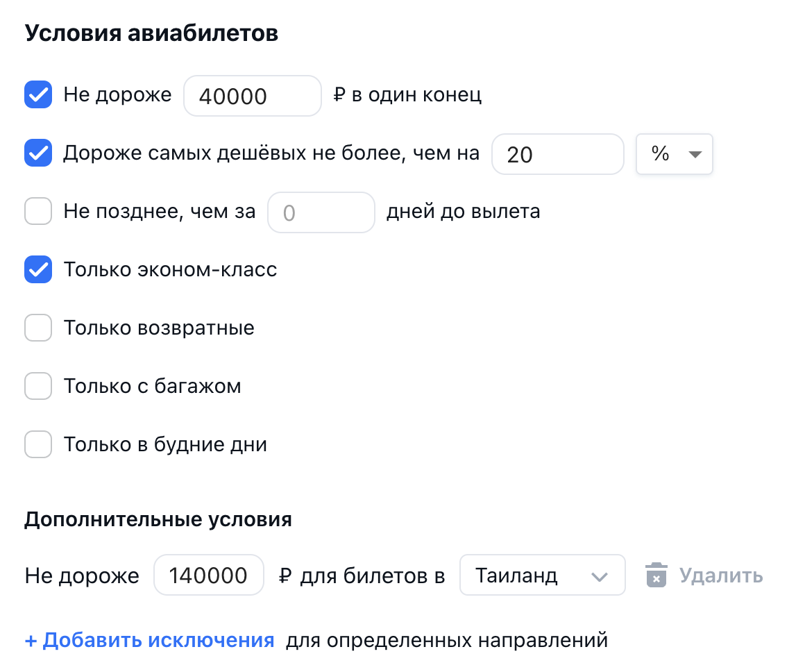Click the 'Только возвратные' label text
The height and width of the screenshot is (672, 805).
click(x=159, y=328)
